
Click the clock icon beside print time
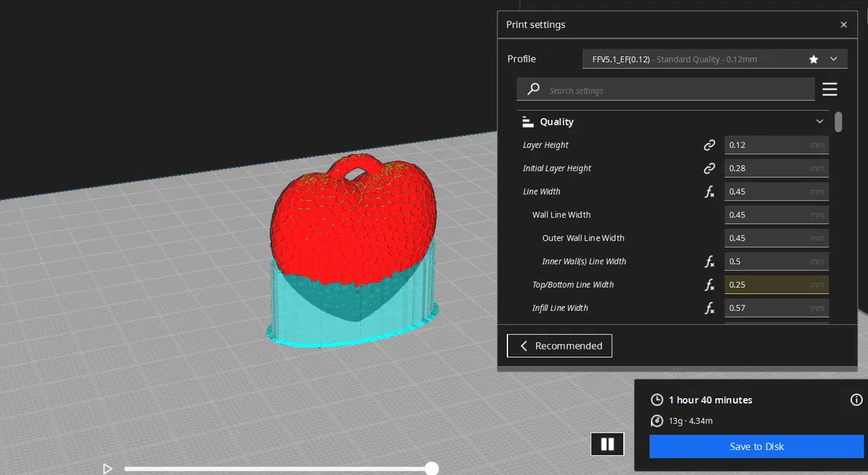pos(657,399)
